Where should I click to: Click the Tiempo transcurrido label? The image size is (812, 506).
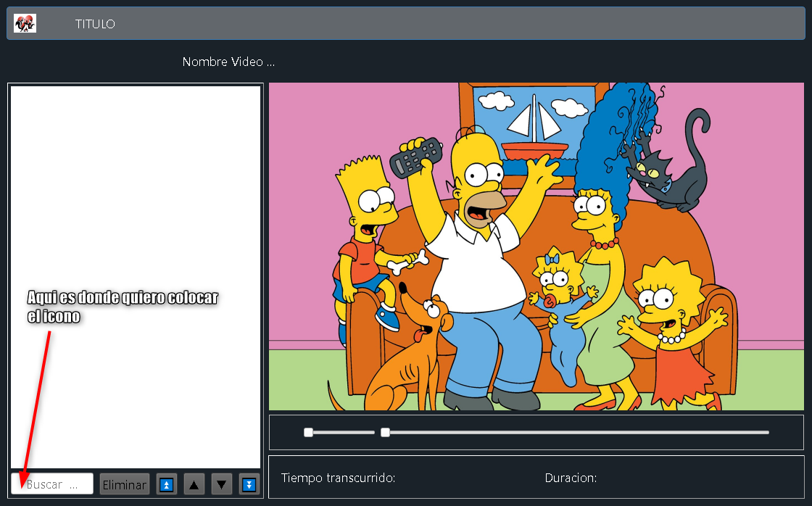[x=338, y=478]
